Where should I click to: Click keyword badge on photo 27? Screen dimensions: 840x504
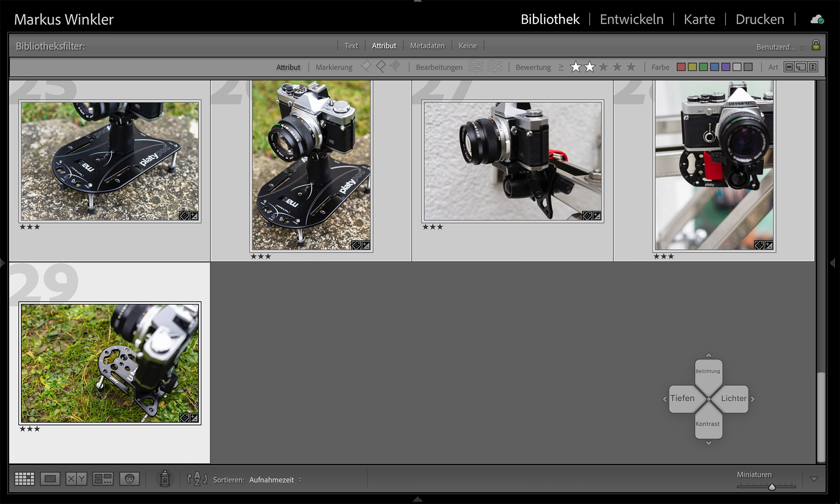(587, 216)
